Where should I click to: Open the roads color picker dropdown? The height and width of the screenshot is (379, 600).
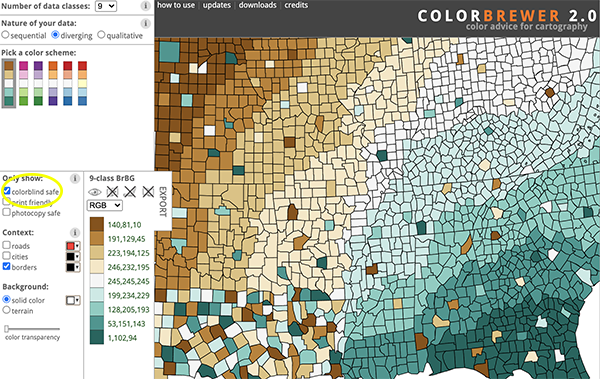pyautogui.click(x=73, y=246)
